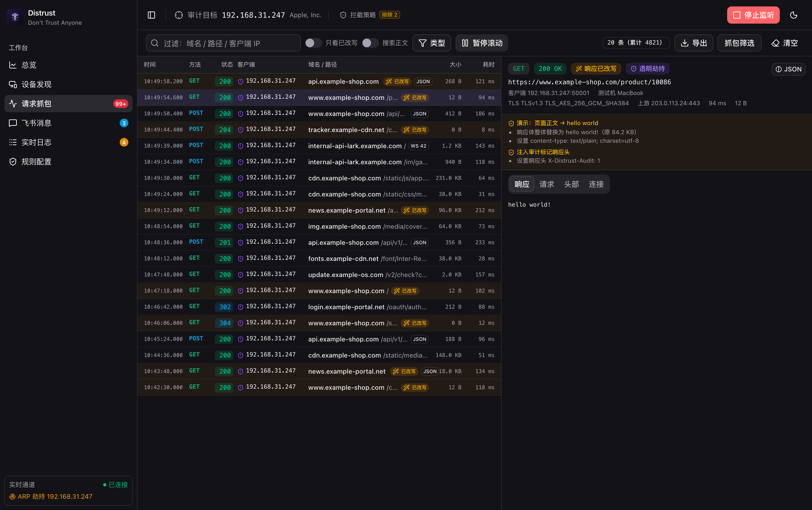812x510 pixels.
Task: Click ARP 劫持 192.168.31.247 status
Action: coord(50,497)
